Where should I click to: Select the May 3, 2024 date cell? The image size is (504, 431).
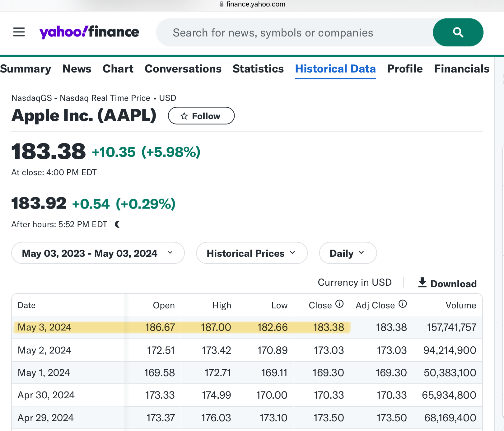click(x=44, y=327)
